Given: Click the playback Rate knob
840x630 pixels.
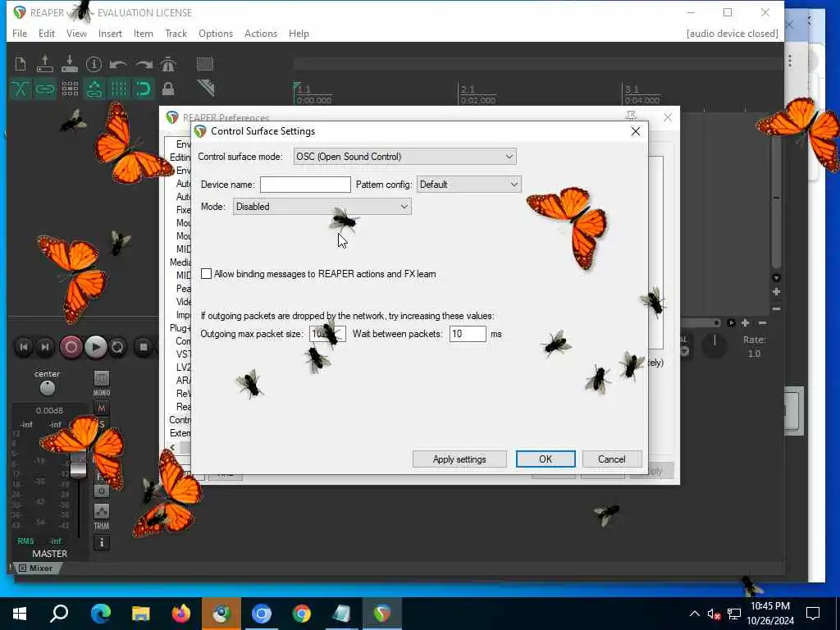Looking at the screenshot, I should (714, 345).
